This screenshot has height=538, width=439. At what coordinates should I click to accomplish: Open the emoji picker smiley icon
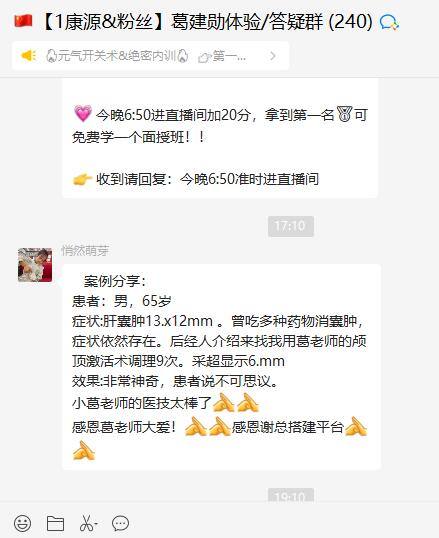(x=23, y=524)
